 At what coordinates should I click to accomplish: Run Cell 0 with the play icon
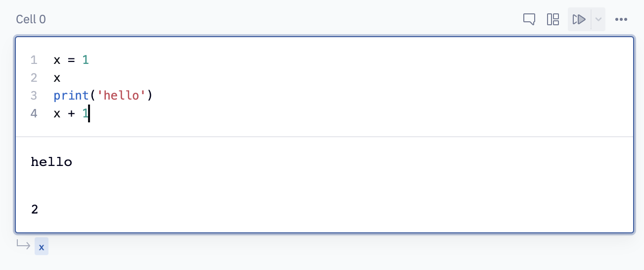click(x=579, y=19)
